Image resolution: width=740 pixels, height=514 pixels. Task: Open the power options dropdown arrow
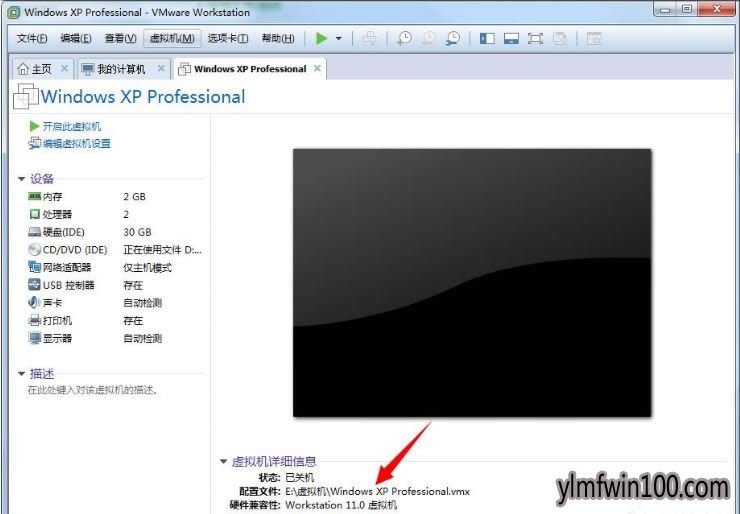coord(339,38)
